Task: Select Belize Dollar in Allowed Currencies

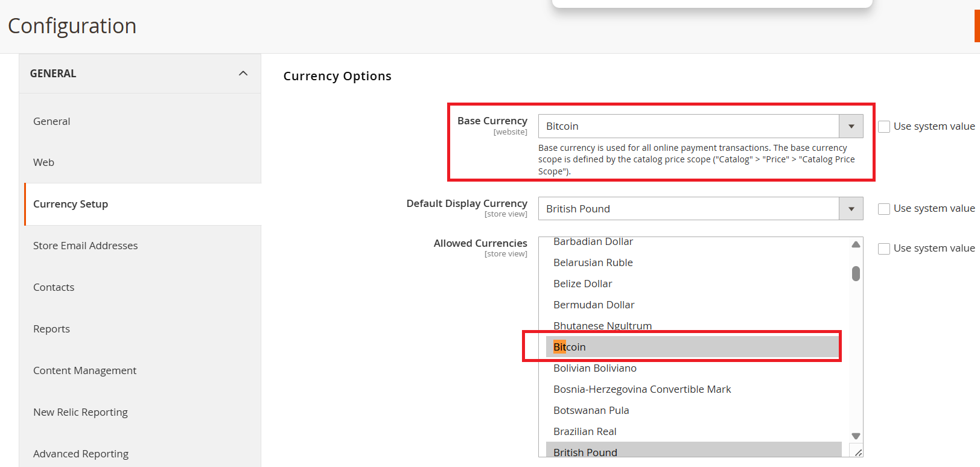Action: pos(582,284)
